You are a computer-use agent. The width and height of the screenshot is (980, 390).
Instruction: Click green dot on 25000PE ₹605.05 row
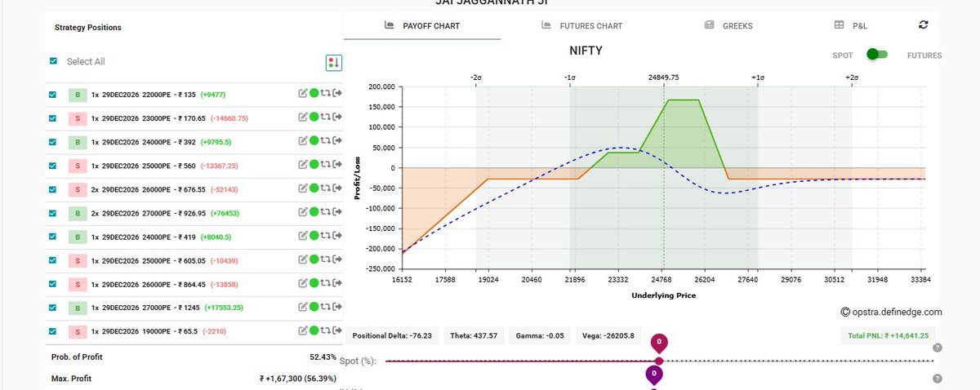[x=314, y=260]
